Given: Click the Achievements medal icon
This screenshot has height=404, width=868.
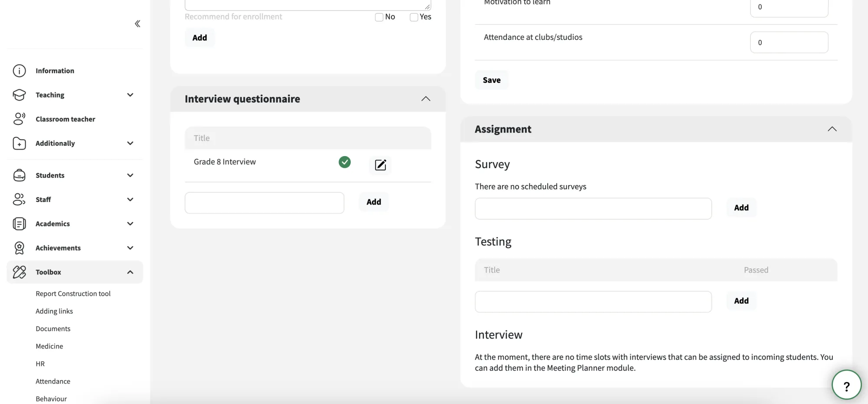Looking at the screenshot, I should coord(19,248).
